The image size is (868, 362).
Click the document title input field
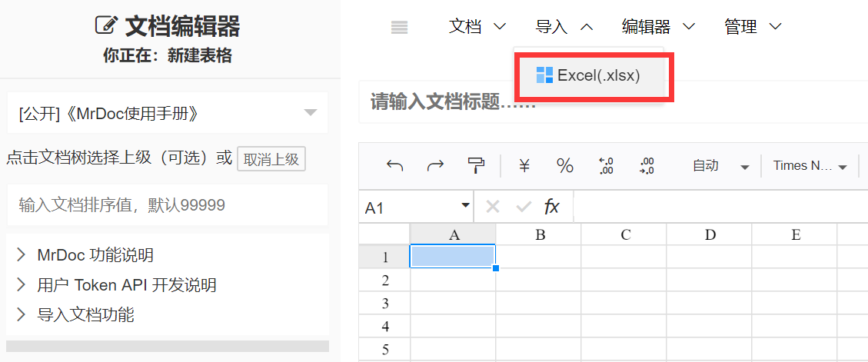(613, 102)
